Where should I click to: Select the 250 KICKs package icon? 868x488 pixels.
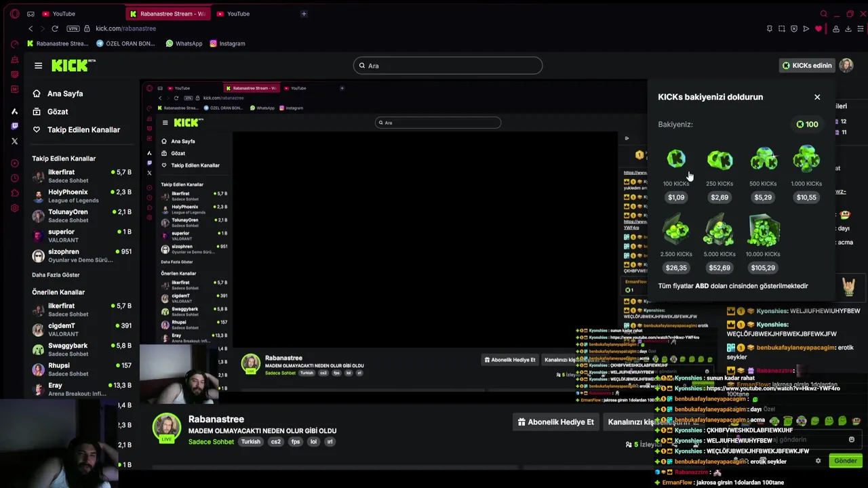coord(719,160)
